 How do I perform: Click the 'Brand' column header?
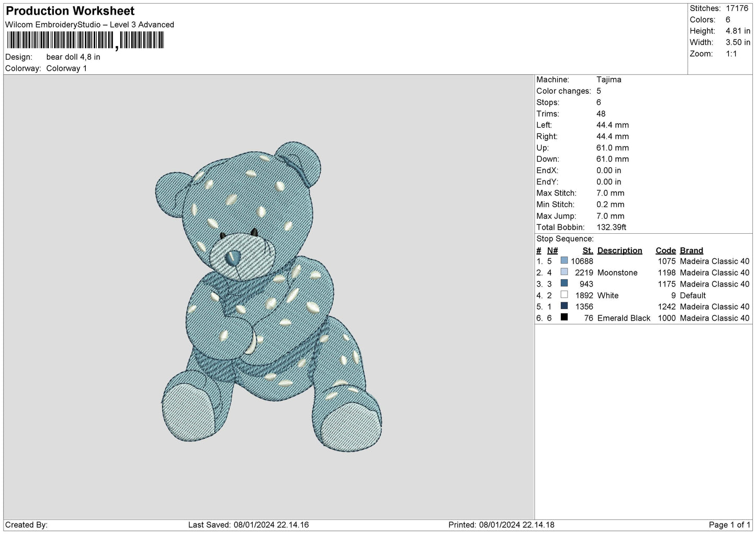point(692,251)
